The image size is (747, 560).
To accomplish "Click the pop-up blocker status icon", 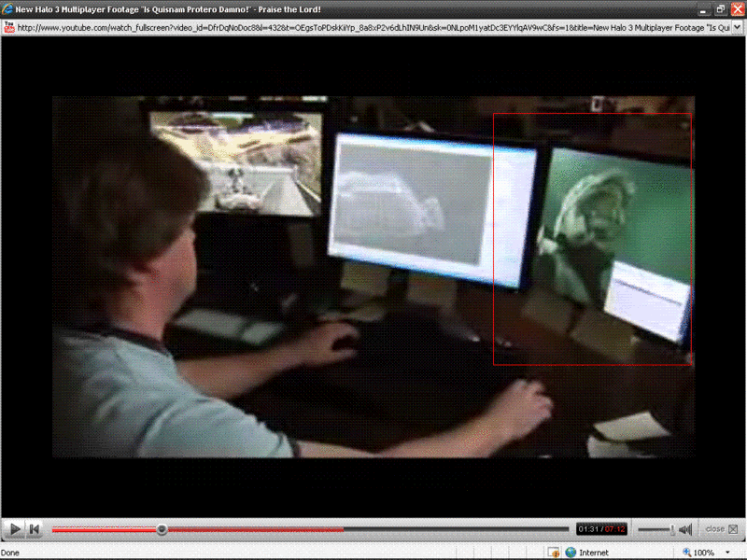I will pyautogui.click(x=554, y=553).
